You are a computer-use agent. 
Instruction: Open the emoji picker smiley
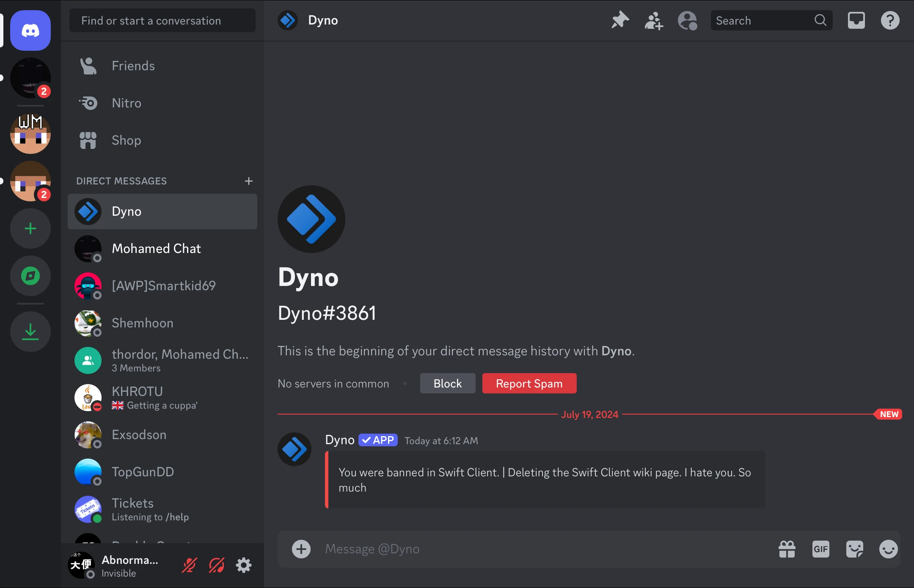tap(888, 549)
